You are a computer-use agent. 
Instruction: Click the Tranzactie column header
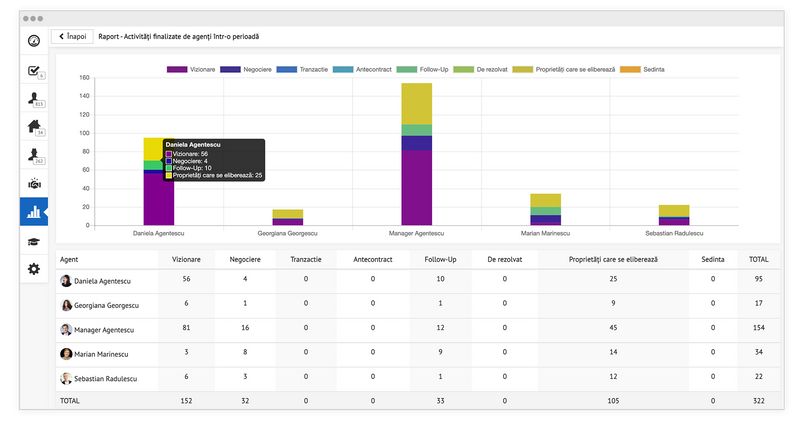(306, 259)
